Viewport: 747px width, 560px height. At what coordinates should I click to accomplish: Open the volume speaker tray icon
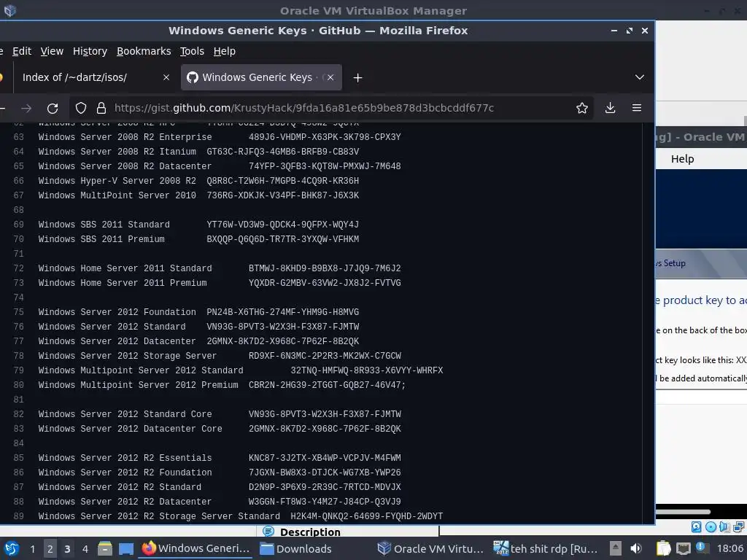click(x=636, y=548)
